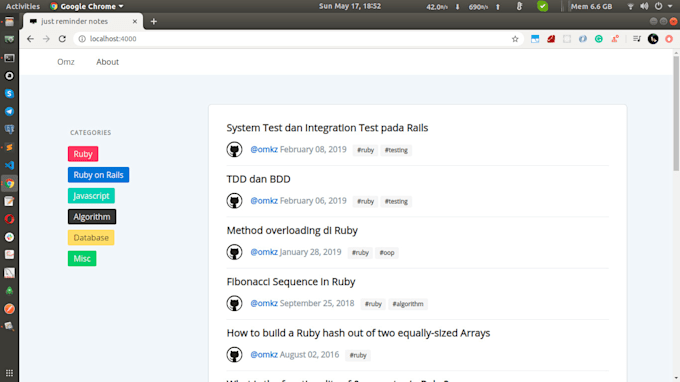Open 'Fibonacci Sequence in Ruby' post
This screenshot has height=382, width=680.
[x=291, y=282]
